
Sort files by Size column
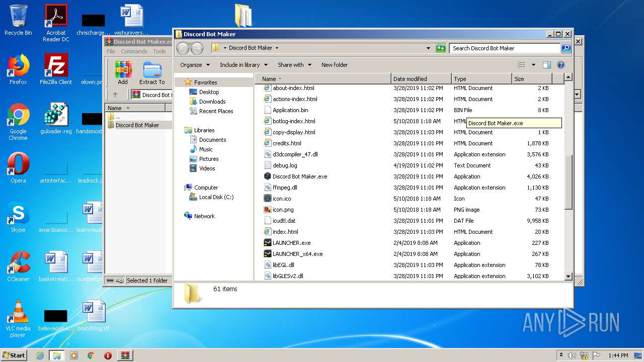point(532,79)
